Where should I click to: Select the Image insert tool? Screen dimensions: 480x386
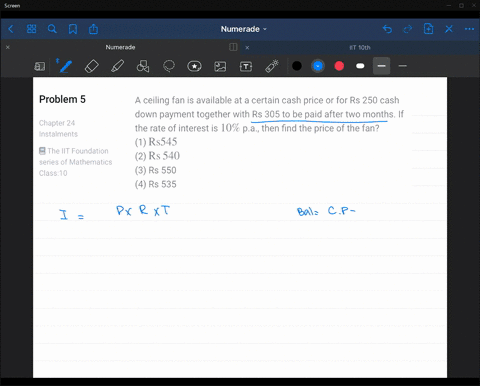[x=220, y=66]
